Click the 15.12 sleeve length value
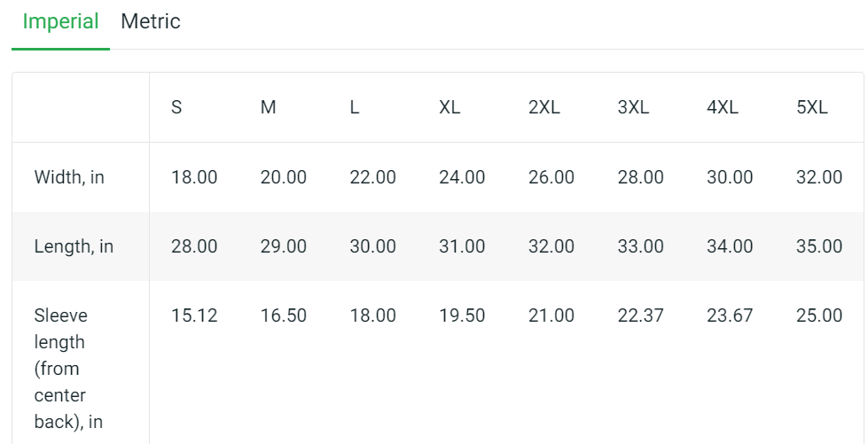The image size is (868, 444). click(194, 315)
